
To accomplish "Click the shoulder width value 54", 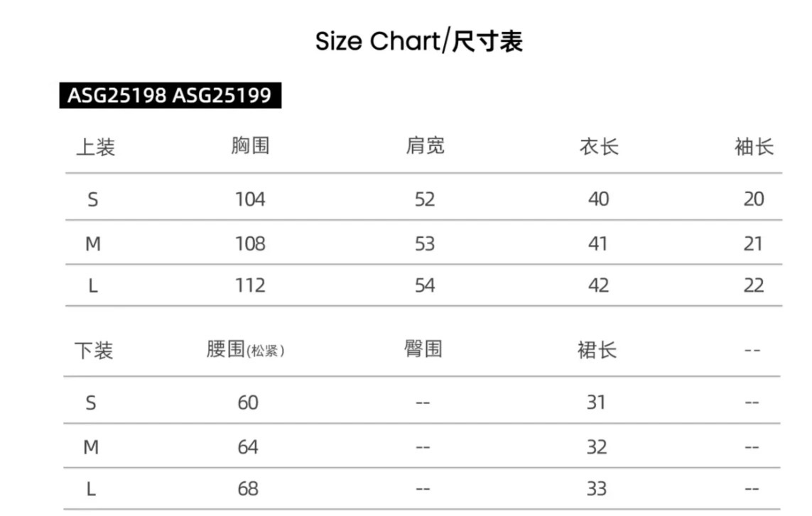I will click(x=425, y=286).
